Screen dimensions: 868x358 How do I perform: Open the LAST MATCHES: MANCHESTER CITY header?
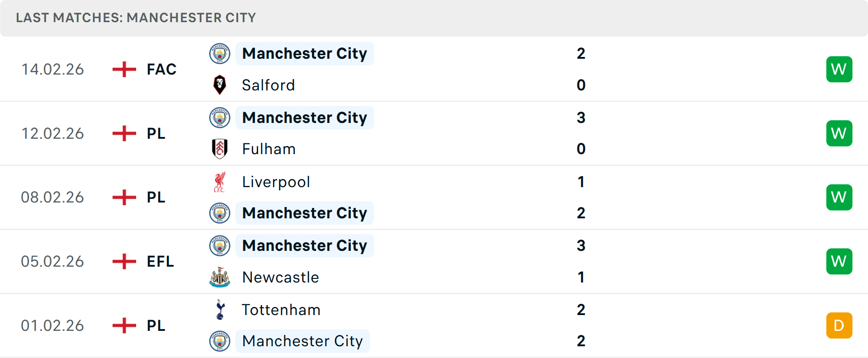[x=136, y=18]
